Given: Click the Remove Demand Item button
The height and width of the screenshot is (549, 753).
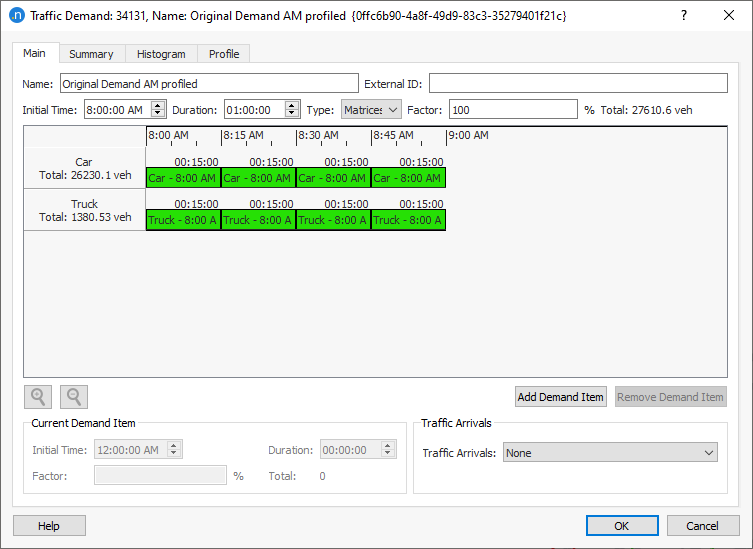Looking at the screenshot, I should click(670, 397).
